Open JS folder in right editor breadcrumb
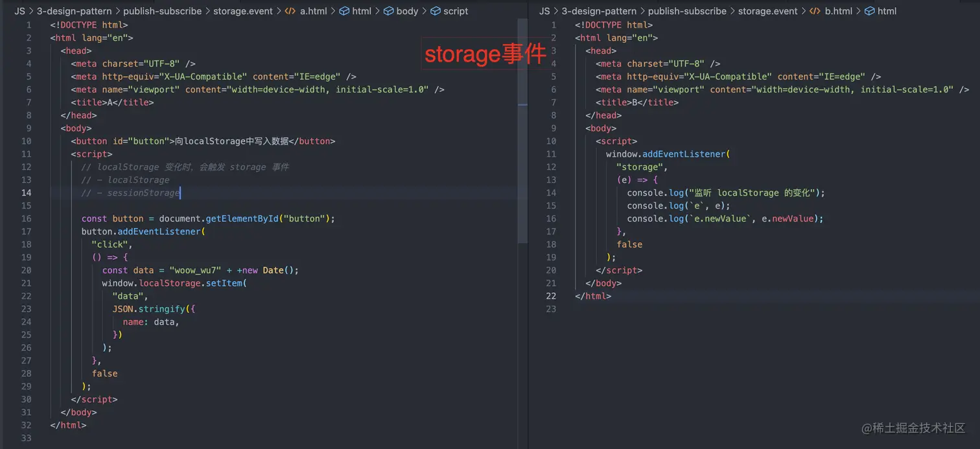This screenshot has width=980, height=449. pyautogui.click(x=544, y=11)
